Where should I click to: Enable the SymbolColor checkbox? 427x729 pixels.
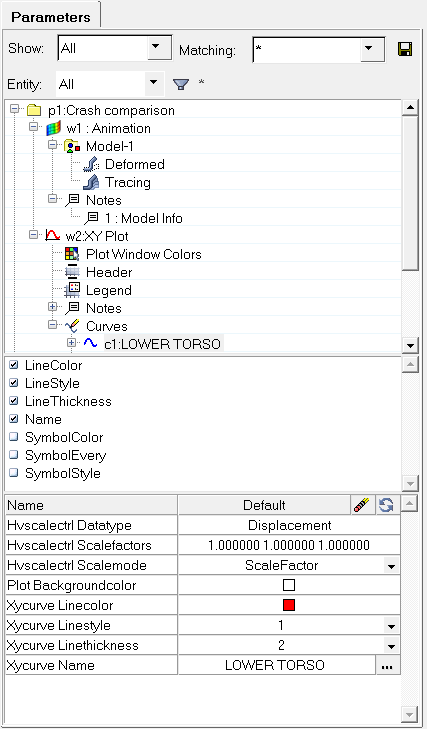[x=14, y=437]
